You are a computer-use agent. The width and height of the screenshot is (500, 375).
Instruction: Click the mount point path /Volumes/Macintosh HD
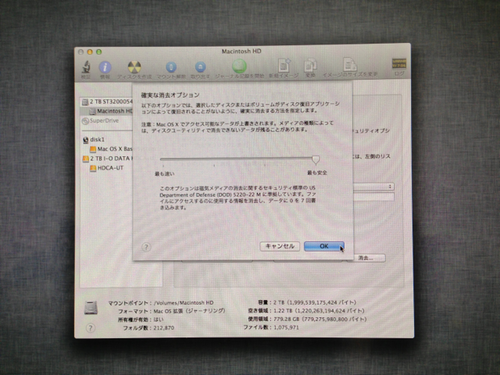point(183,303)
